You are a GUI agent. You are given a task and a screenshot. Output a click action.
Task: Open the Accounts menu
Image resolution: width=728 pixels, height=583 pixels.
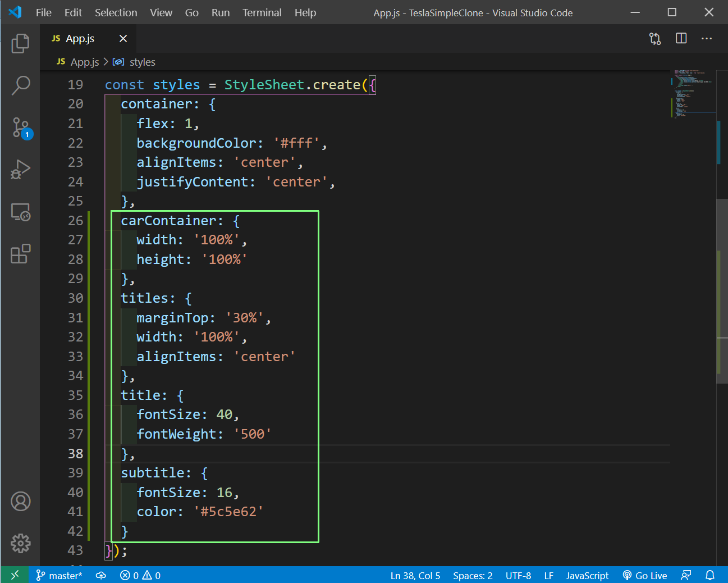click(21, 501)
